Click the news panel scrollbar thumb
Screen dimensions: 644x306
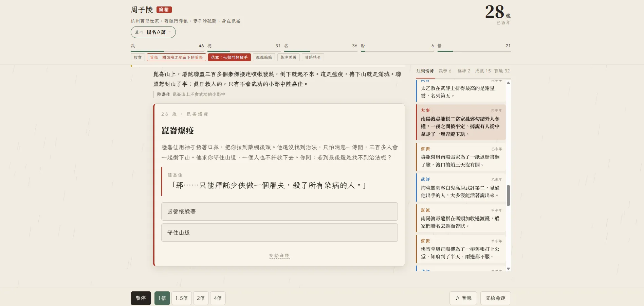click(508, 195)
